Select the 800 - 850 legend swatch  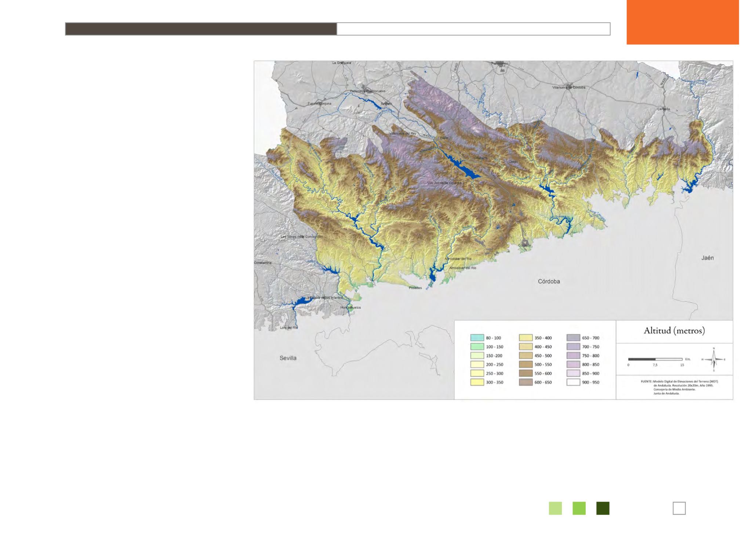point(573,364)
